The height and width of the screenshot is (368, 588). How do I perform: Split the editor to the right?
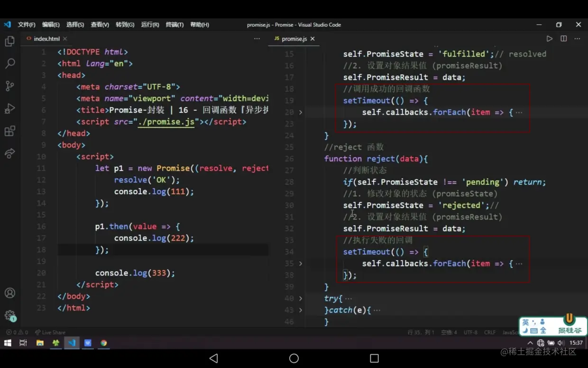click(563, 38)
